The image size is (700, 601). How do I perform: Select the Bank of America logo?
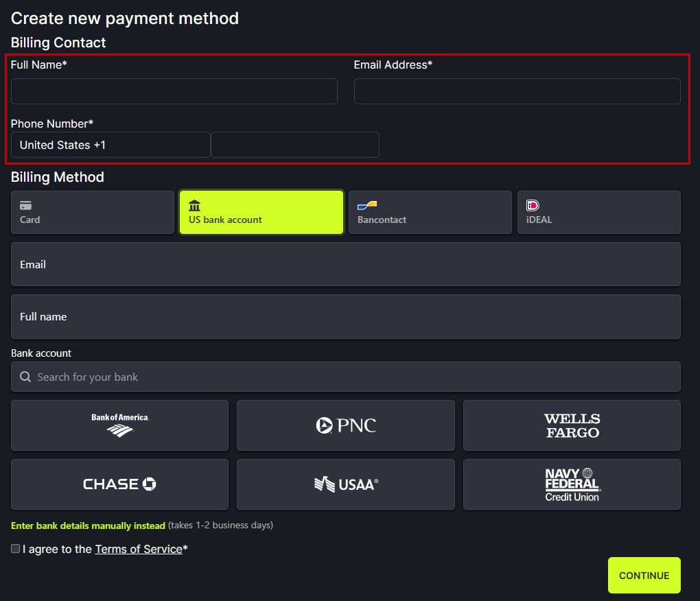(120, 425)
